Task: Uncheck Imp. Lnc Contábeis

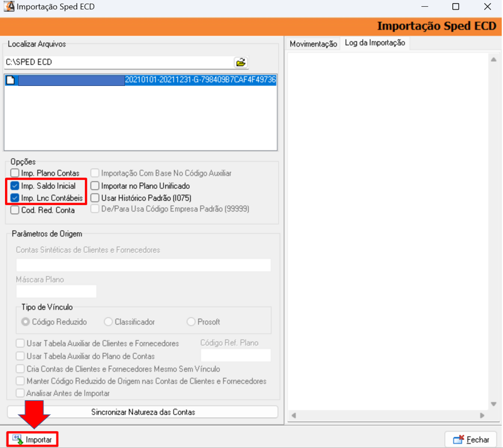Action: pos(14,198)
